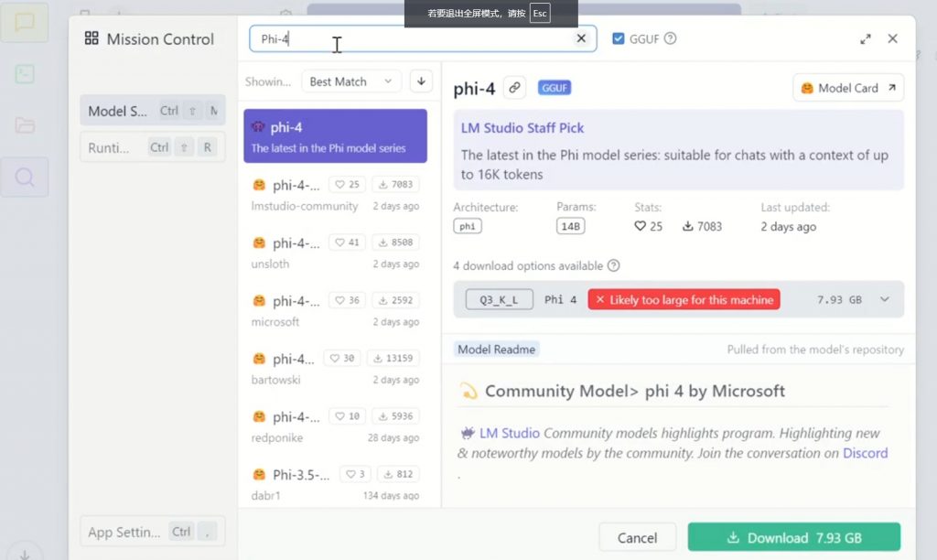
Task: Switch to the Model Search tab
Action: point(153,111)
